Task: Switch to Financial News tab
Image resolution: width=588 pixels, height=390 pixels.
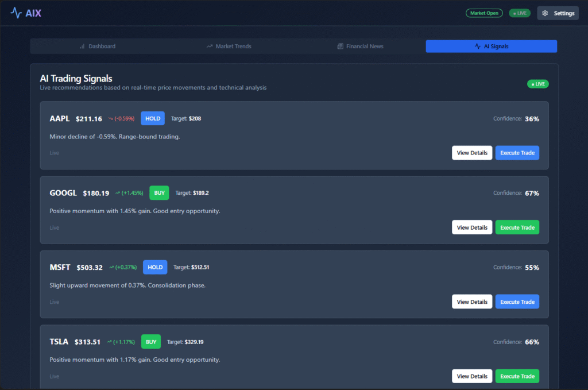Action: pyautogui.click(x=360, y=46)
